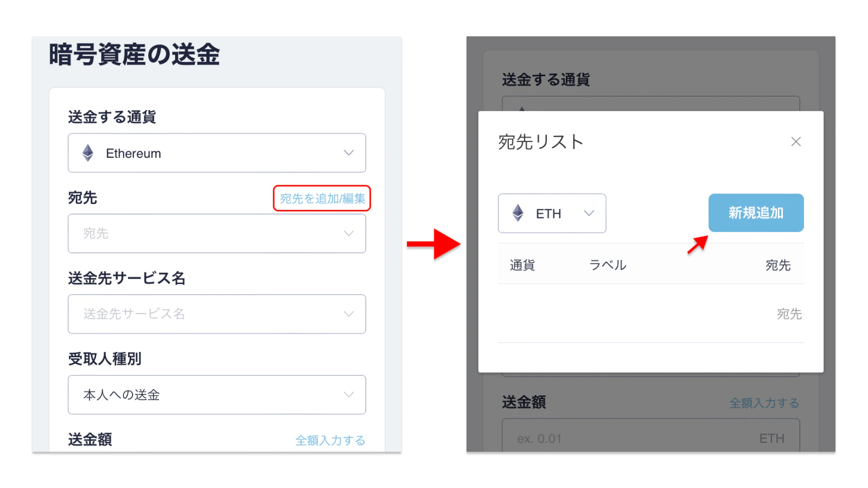868x488 pixels.
Task: Open the Ethereum currency dropdown chevron
Action: [x=349, y=153]
